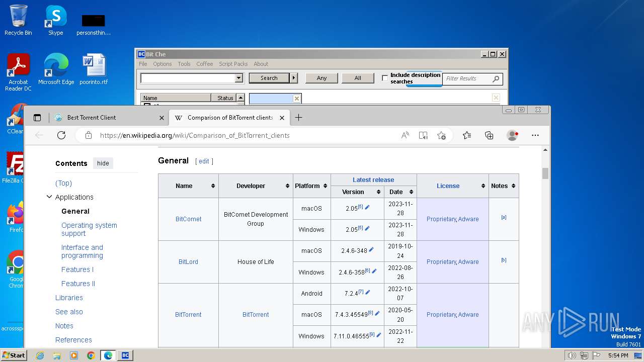
Task: Click the All button in Bit Che
Action: [358, 78]
